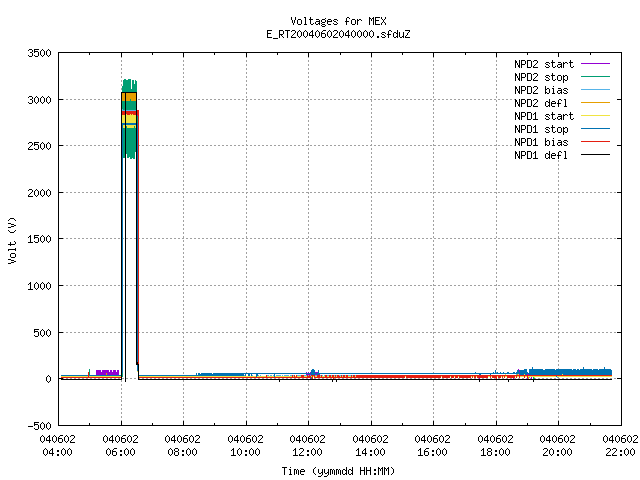Click the y-axis tick value 1500
640x480 pixels.
tap(39, 239)
